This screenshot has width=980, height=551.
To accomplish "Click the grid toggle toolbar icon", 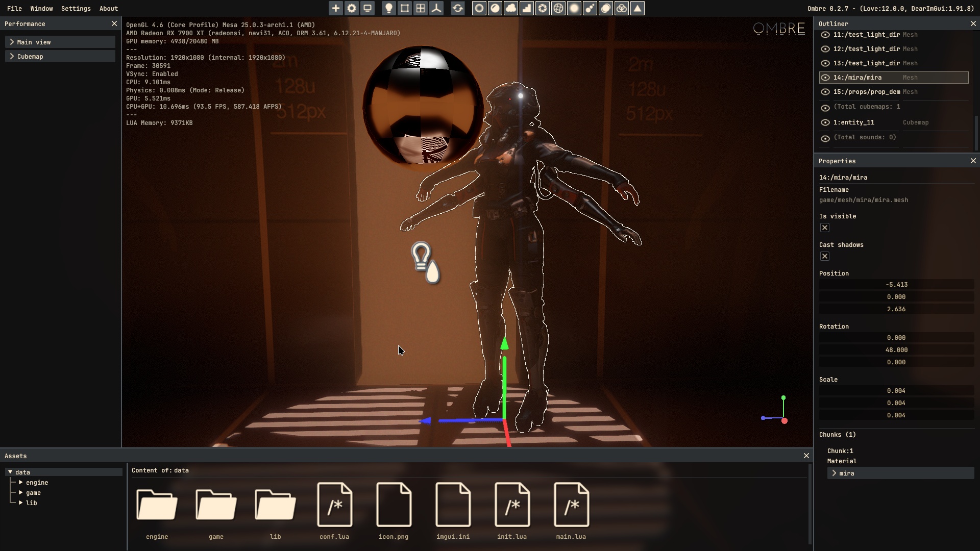I will pos(421,8).
